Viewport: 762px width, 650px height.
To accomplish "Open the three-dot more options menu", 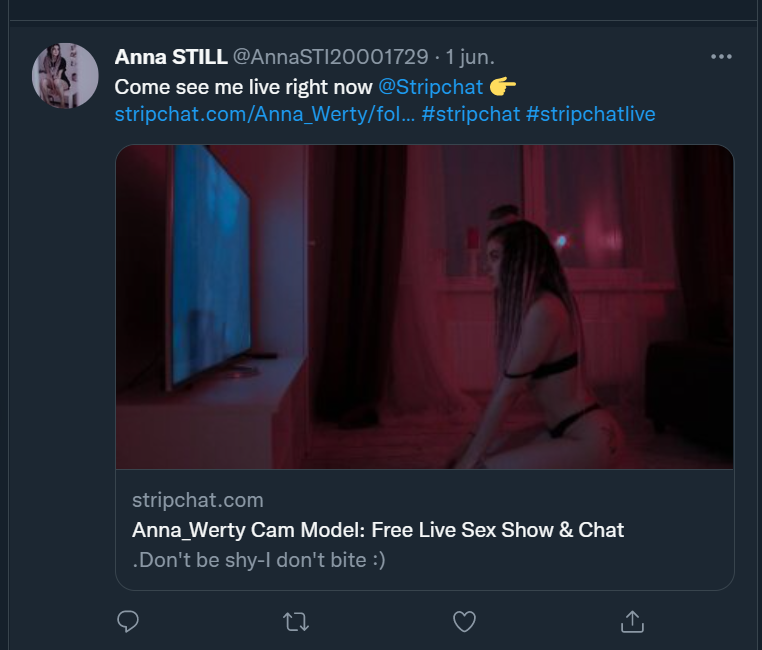I will click(721, 57).
